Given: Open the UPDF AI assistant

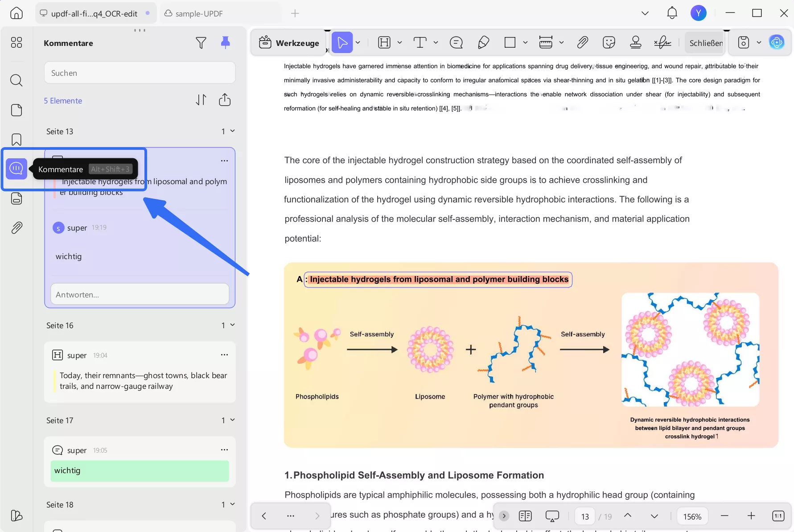Looking at the screenshot, I should click(777, 42).
